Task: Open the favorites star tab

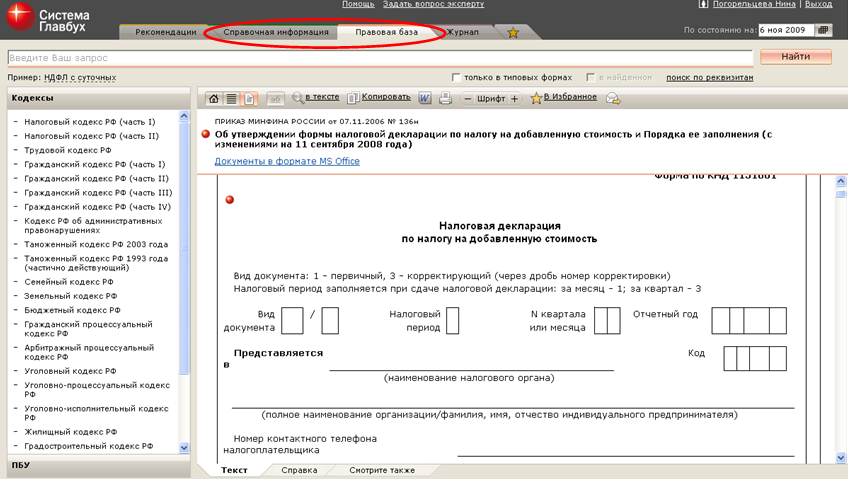Action: 513,32
